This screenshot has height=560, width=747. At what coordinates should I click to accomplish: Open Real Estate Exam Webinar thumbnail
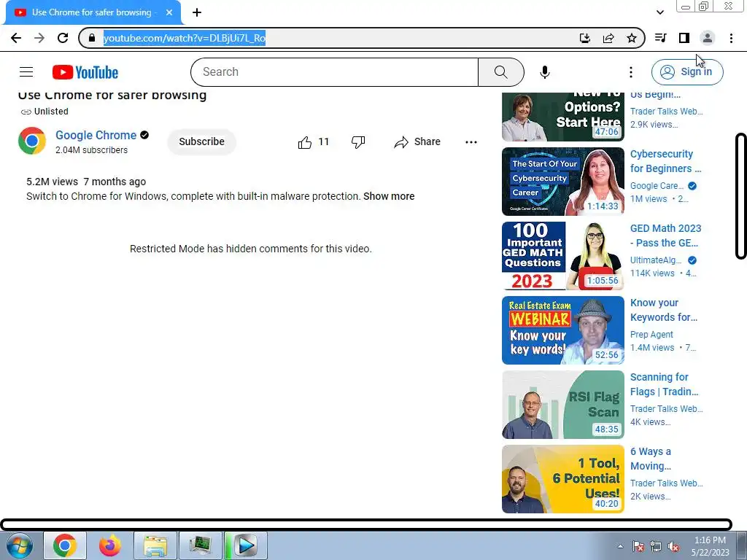coord(562,330)
